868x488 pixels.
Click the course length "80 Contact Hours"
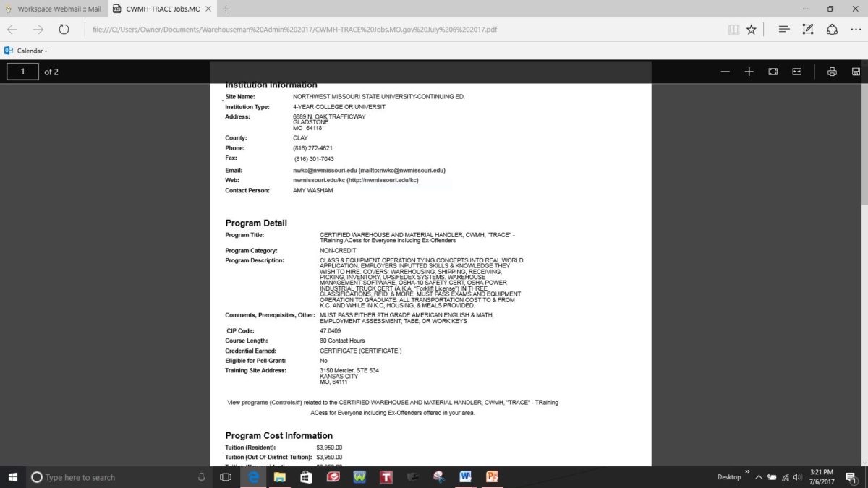(x=342, y=341)
